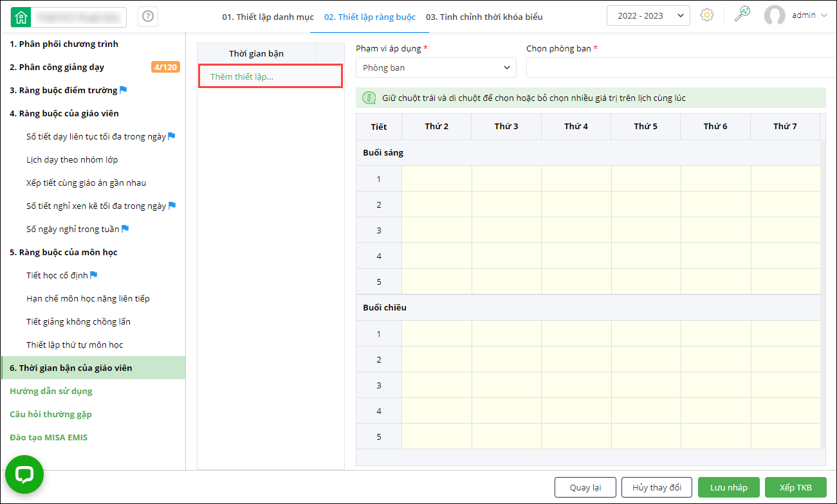This screenshot has width=837, height=504.
Task: Click the admin user avatar
Action: tap(775, 15)
